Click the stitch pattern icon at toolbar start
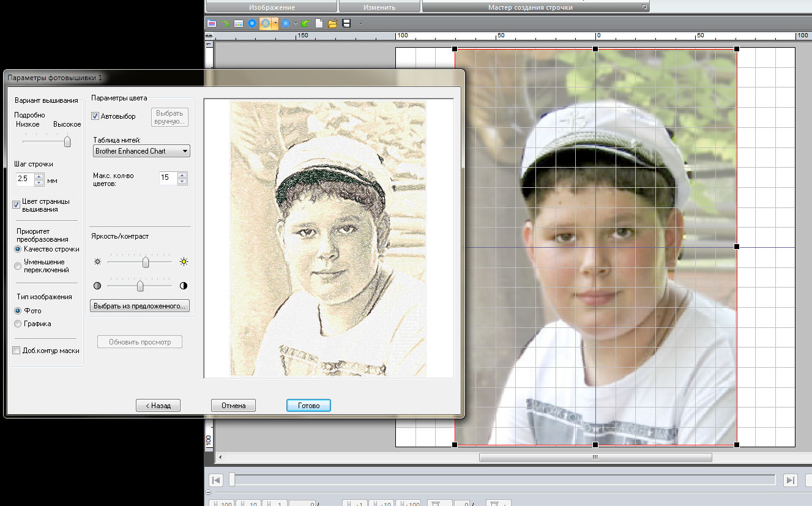 (212, 23)
